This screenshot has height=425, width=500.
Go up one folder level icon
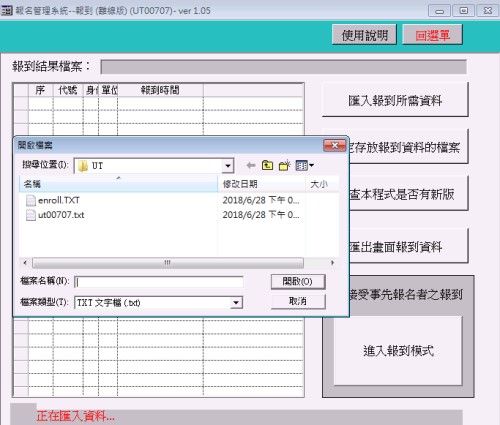[267, 165]
